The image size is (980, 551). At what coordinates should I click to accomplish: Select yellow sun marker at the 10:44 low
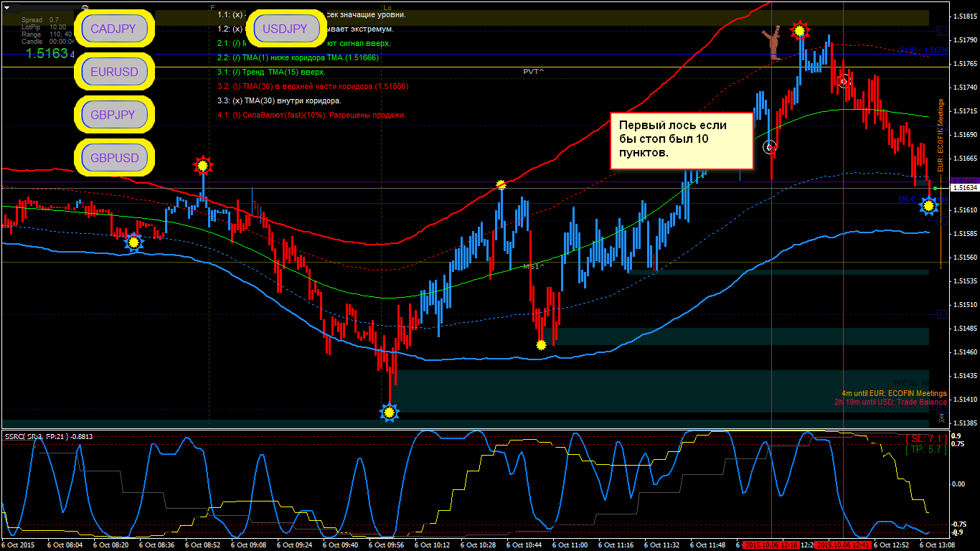[542, 344]
